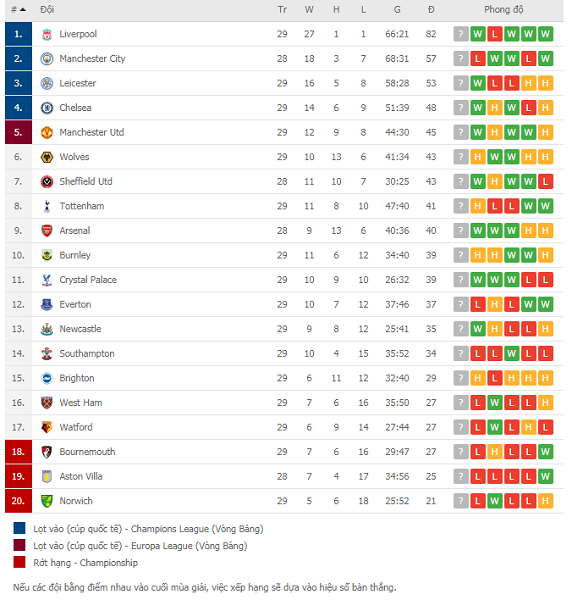This screenshot has width=572, height=600.
Task: Click the red 18. rank cell for Bournemouth
Action: click(18, 452)
